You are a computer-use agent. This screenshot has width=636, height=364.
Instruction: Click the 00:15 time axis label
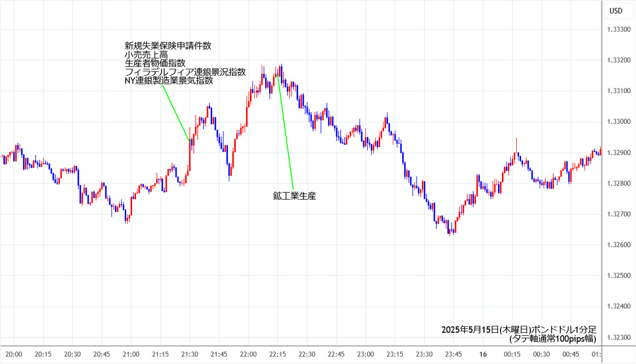coord(513,355)
